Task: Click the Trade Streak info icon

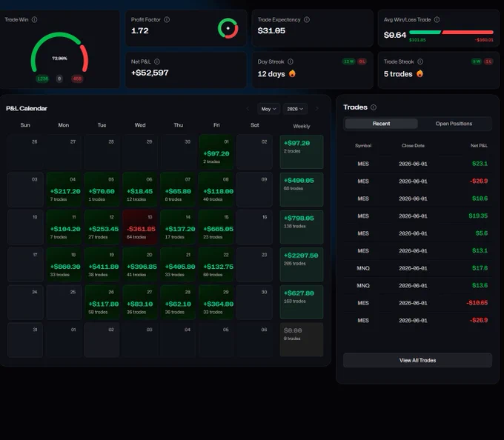Action: coord(420,61)
